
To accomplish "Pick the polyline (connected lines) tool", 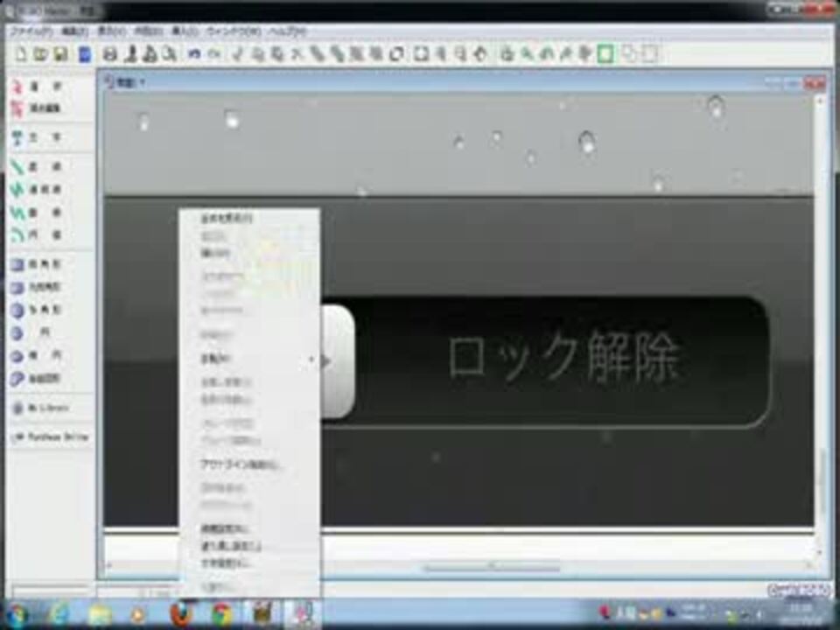I will 37,190.
